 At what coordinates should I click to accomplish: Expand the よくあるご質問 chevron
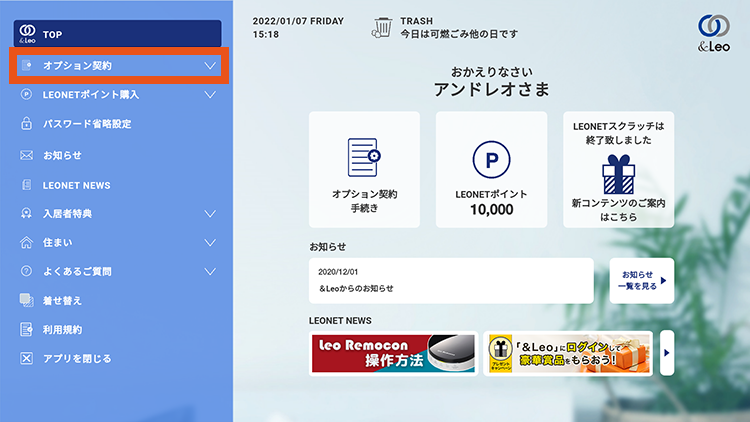point(210,271)
